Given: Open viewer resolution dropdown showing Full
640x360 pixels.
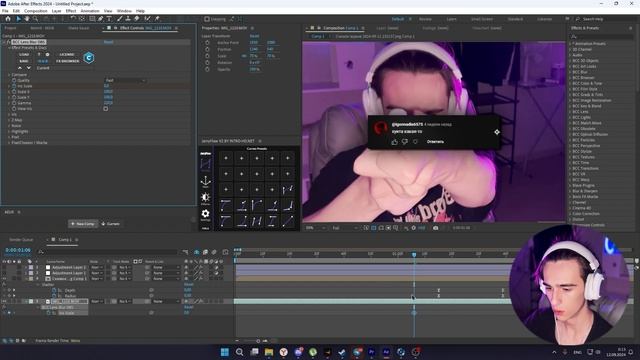Looking at the screenshot, I should [x=345, y=228].
